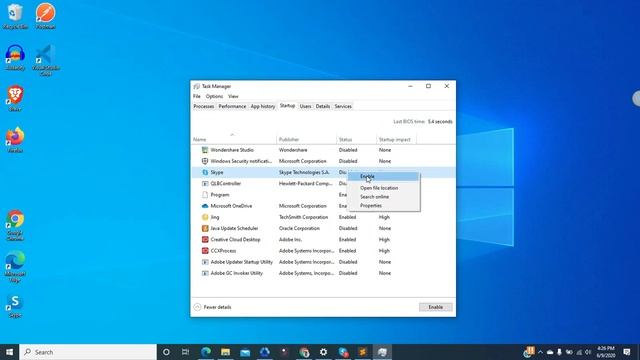Show hidden system tray icons
Viewport: 640px width, 360px height.
pos(540,352)
